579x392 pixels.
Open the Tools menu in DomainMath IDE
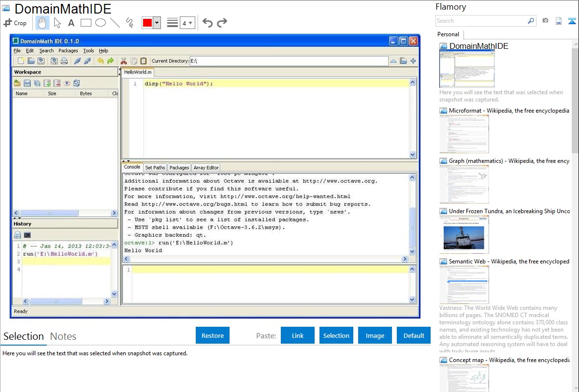pyautogui.click(x=88, y=51)
